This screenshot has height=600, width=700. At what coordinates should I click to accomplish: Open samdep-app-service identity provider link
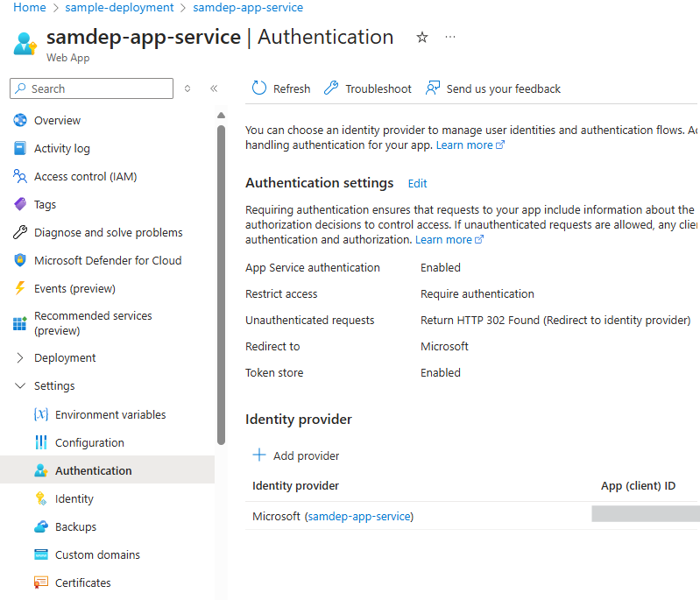[x=359, y=516]
